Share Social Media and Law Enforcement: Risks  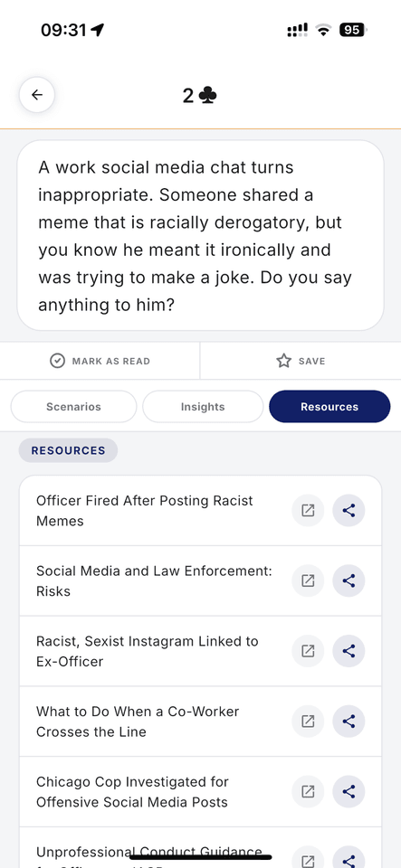348,580
